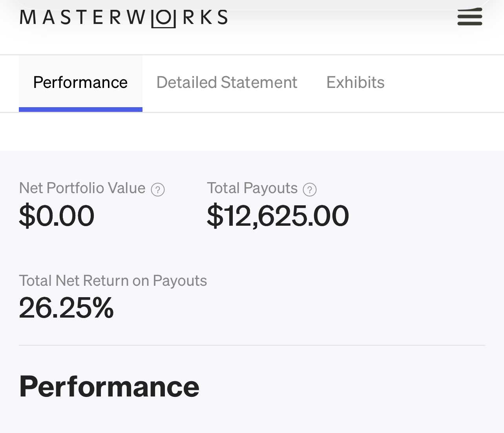Select the Performance tab
The width and height of the screenshot is (504, 433).
click(80, 82)
